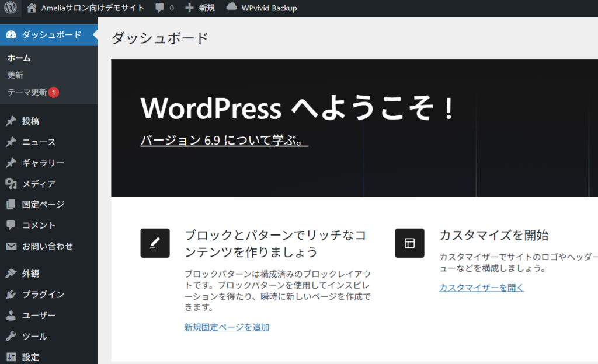
Task: Expand the 投稿 menu in sidebar
Action: (30, 121)
